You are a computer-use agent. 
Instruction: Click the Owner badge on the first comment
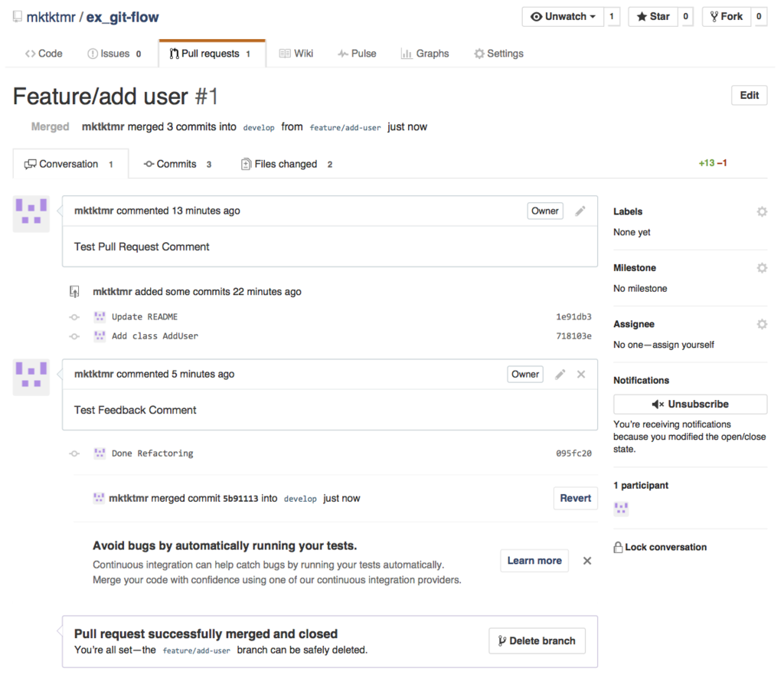(545, 211)
